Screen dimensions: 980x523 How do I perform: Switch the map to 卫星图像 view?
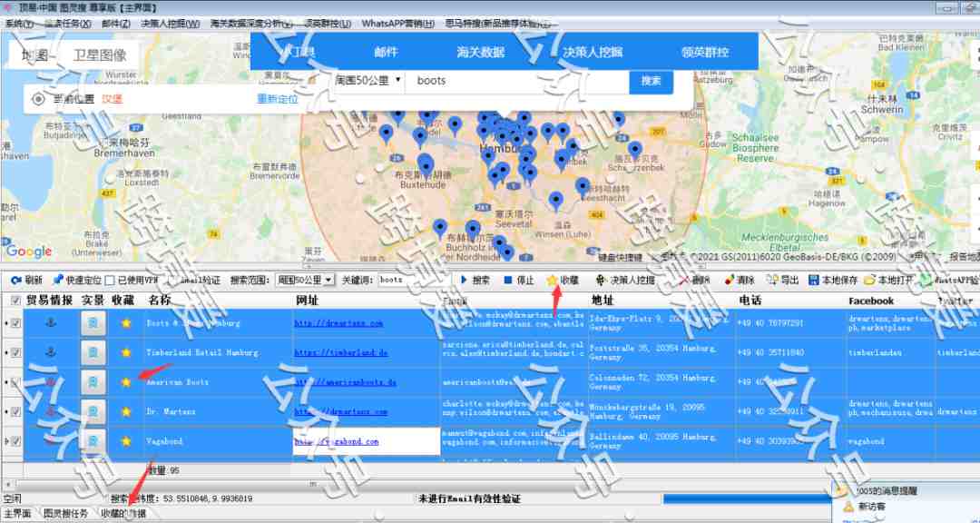(100, 55)
